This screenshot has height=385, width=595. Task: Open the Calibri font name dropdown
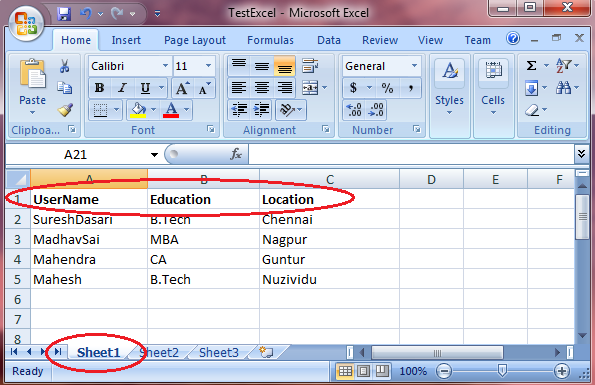click(x=165, y=66)
